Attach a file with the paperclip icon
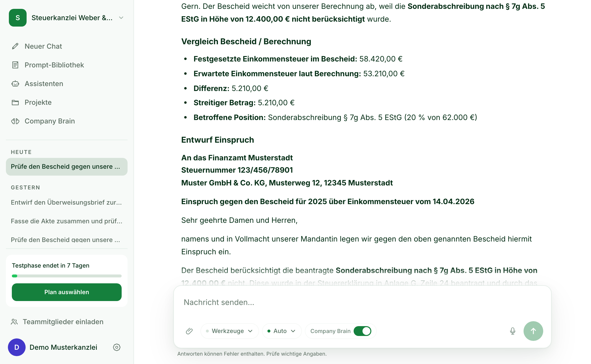The height and width of the screenshot is (364, 591). point(189,331)
